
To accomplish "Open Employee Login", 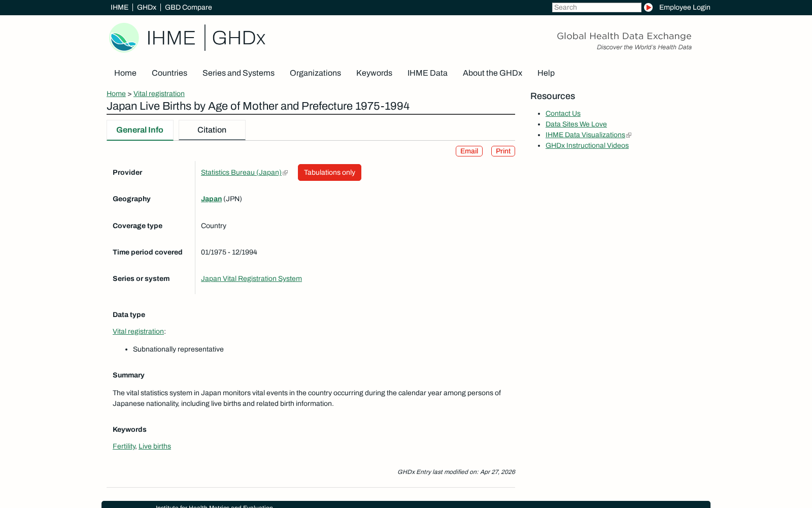I will click(x=685, y=7).
